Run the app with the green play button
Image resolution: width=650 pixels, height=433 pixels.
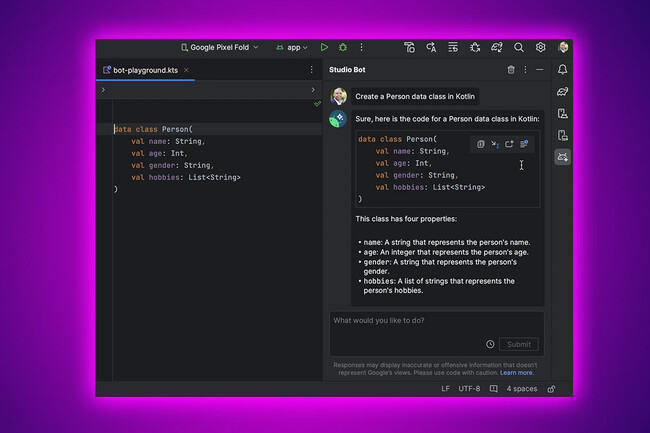[x=324, y=47]
